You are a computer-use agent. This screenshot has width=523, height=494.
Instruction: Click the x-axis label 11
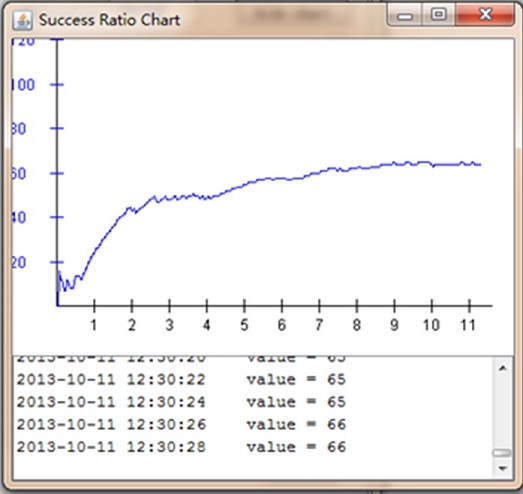click(x=468, y=325)
